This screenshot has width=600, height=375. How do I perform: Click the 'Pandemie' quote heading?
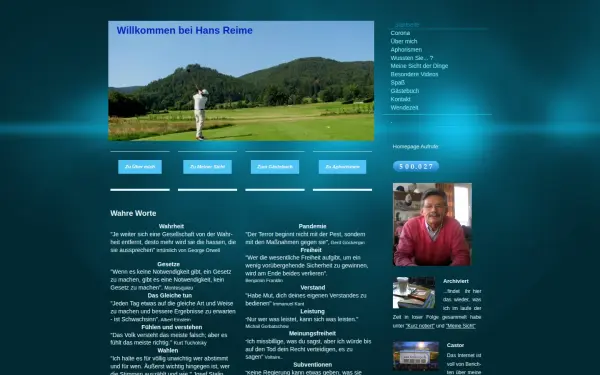click(312, 227)
